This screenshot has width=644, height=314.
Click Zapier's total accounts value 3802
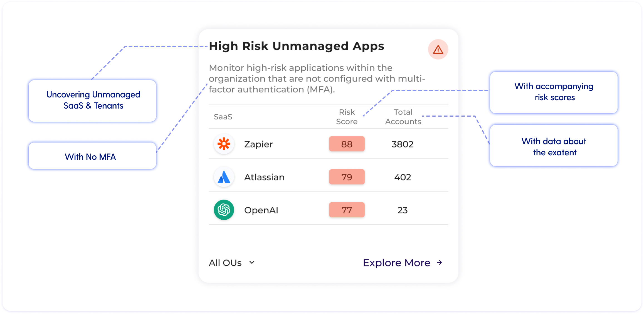click(x=402, y=144)
